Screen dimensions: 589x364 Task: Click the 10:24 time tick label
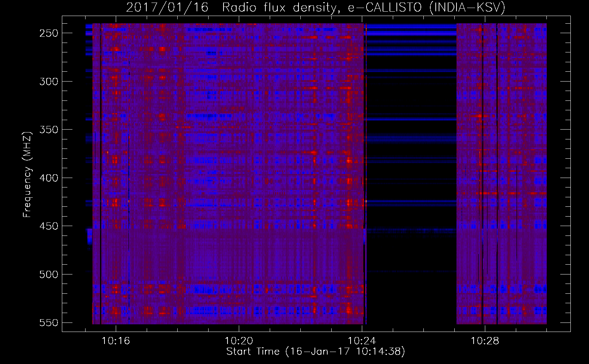[x=362, y=341]
